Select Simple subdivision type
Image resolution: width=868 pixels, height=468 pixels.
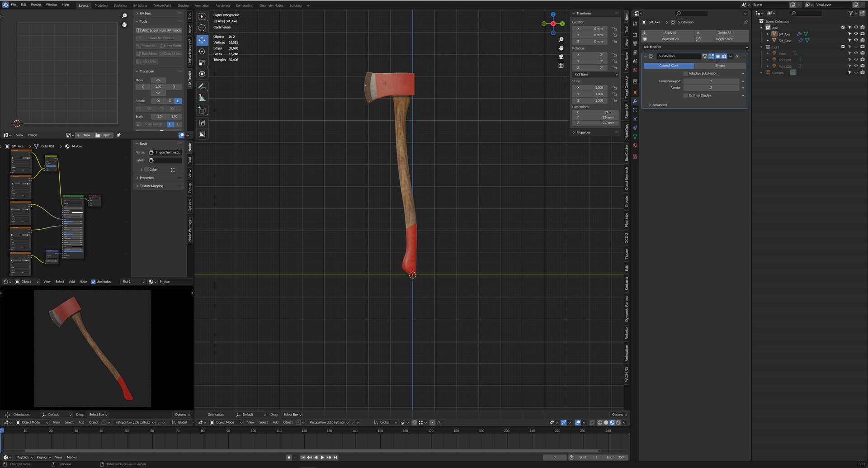pyautogui.click(x=720, y=66)
